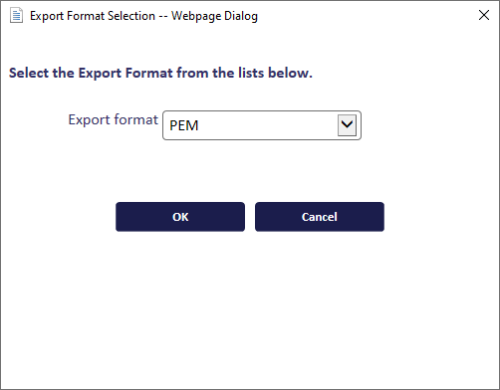Dismiss dialog using the X button

click(484, 15)
